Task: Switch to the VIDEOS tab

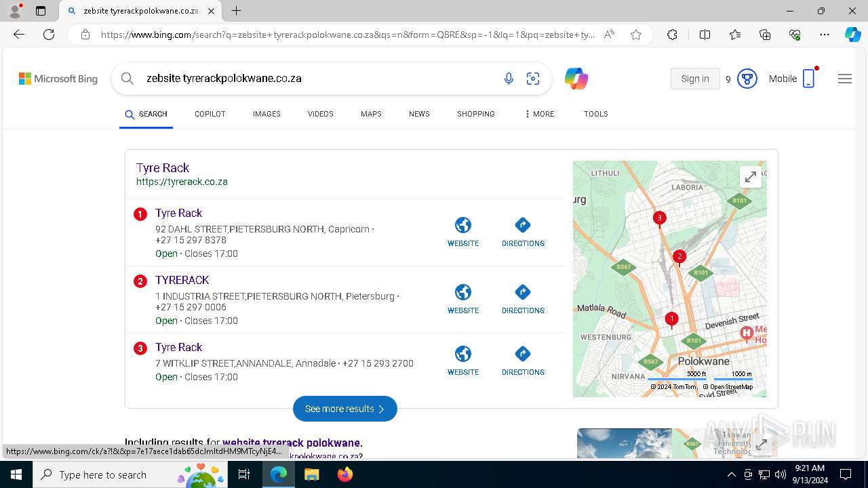Action: click(x=320, y=114)
